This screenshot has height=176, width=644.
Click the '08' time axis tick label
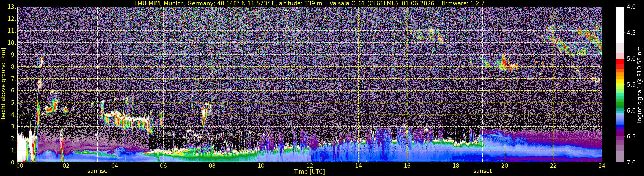pyautogui.click(x=212, y=166)
